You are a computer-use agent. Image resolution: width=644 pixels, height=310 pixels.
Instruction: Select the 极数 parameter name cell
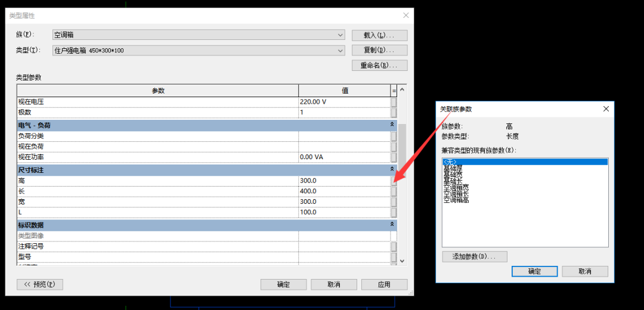pos(157,113)
